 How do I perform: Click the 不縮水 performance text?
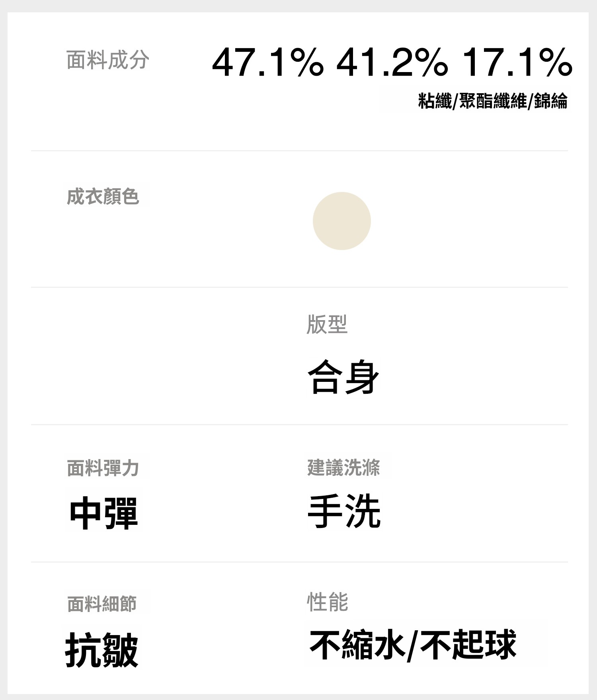pyautogui.click(x=357, y=645)
